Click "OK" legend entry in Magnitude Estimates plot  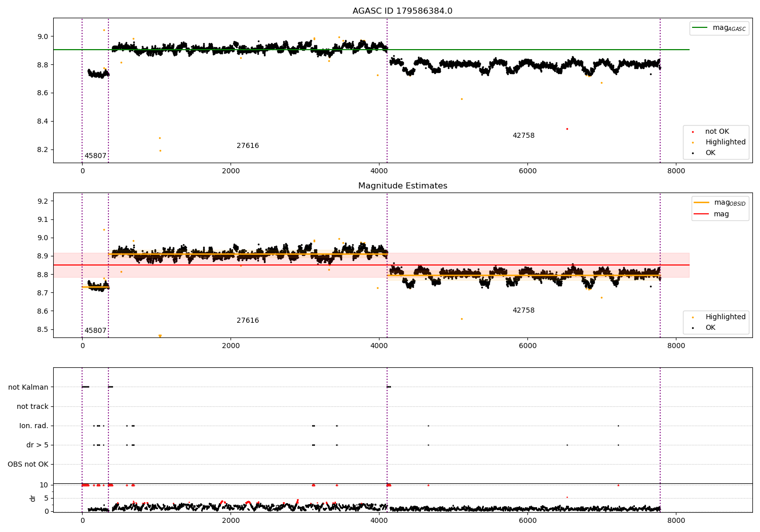point(710,327)
